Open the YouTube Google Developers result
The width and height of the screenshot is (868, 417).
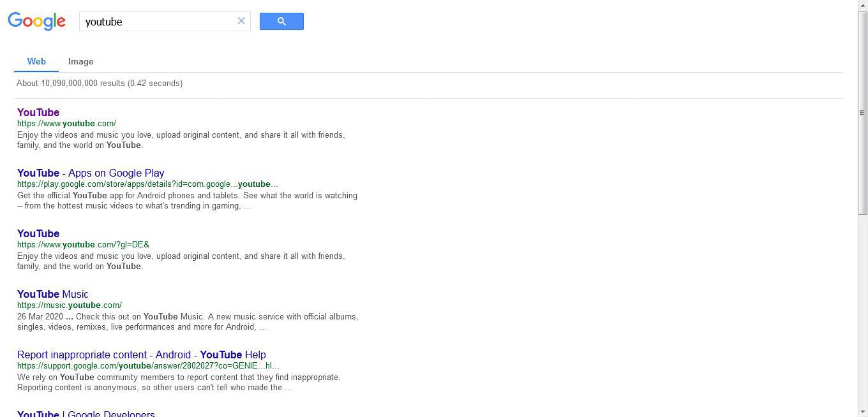coord(86,414)
